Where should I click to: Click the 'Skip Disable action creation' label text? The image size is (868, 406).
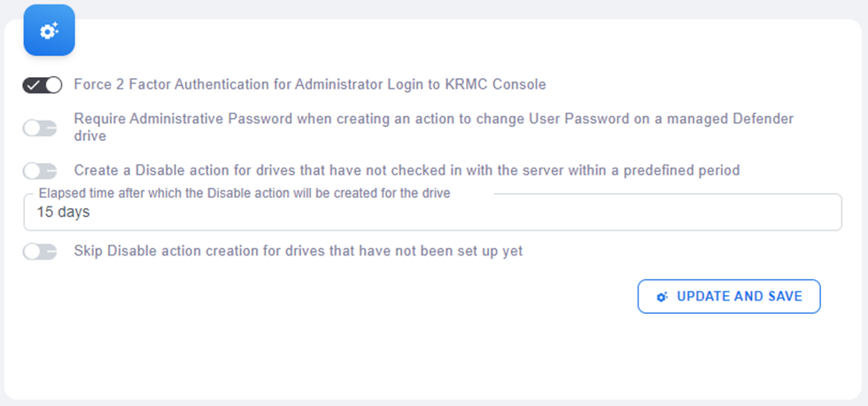pyautogui.click(x=298, y=251)
